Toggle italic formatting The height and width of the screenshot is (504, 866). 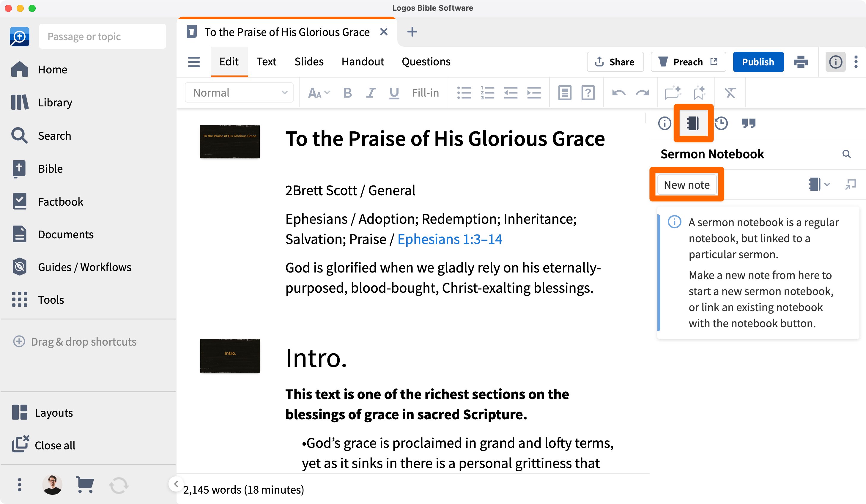(371, 93)
